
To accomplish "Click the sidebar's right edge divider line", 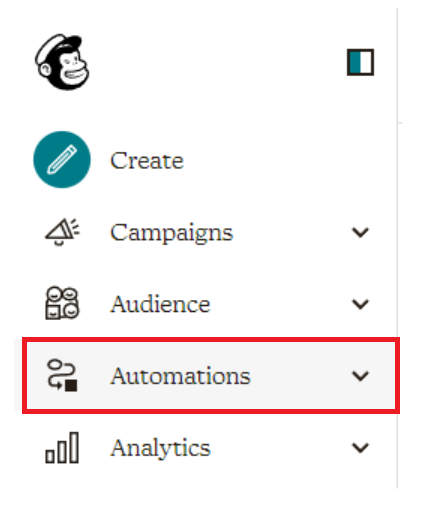I will click(x=398, y=248).
